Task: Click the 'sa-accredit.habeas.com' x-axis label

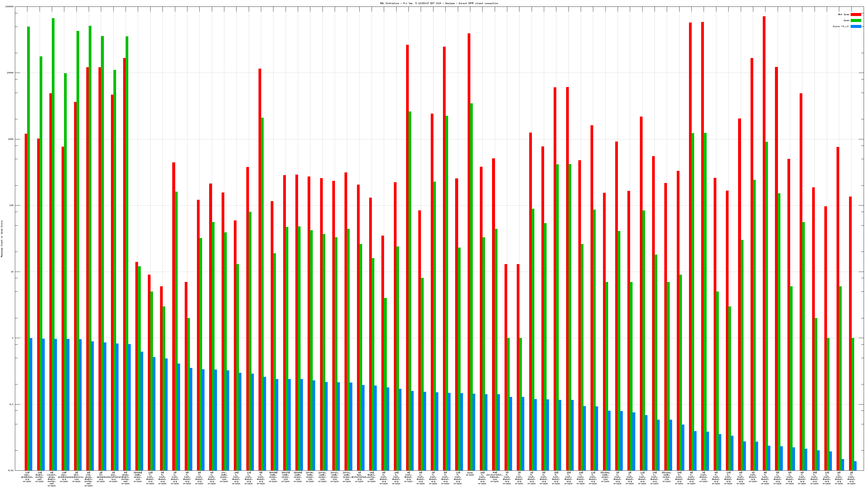Action: point(494,477)
